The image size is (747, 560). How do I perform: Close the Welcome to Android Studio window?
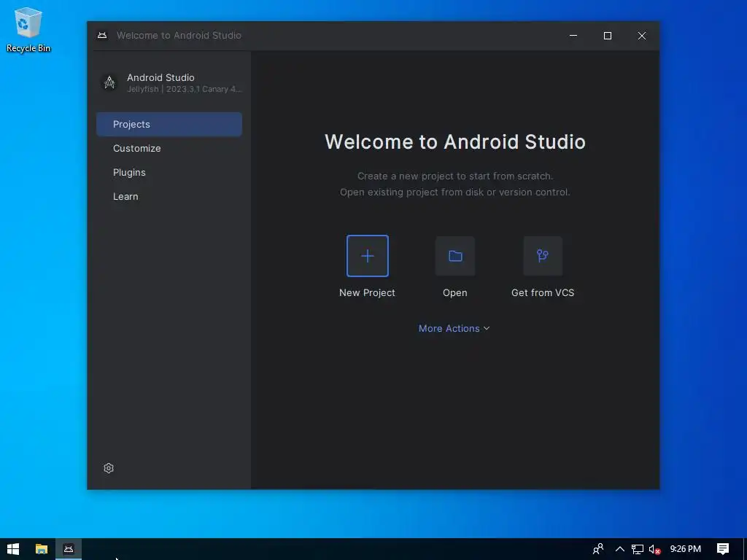point(642,36)
